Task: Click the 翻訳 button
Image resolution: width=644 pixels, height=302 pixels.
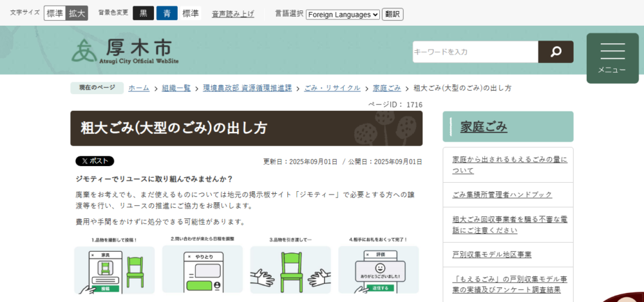Action: [x=393, y=14]
